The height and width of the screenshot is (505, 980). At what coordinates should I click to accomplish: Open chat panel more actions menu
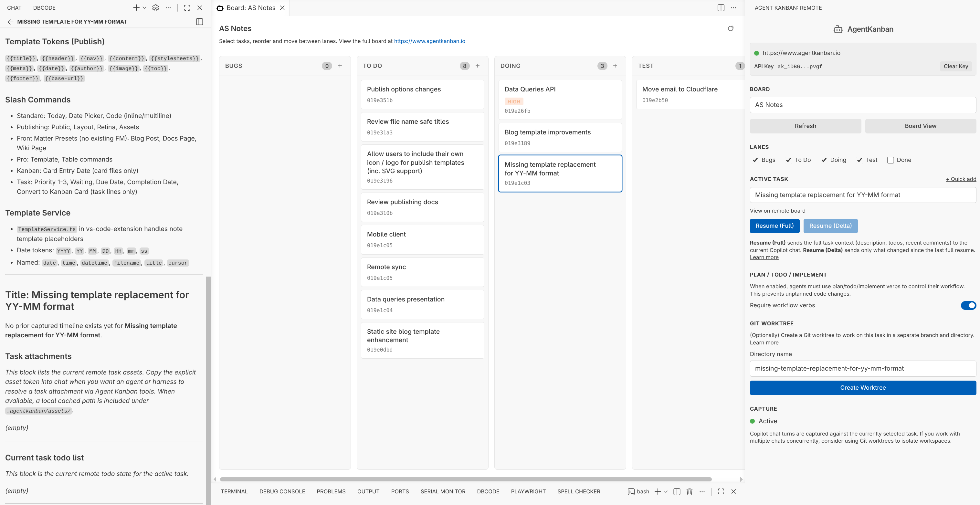(168, 8)
